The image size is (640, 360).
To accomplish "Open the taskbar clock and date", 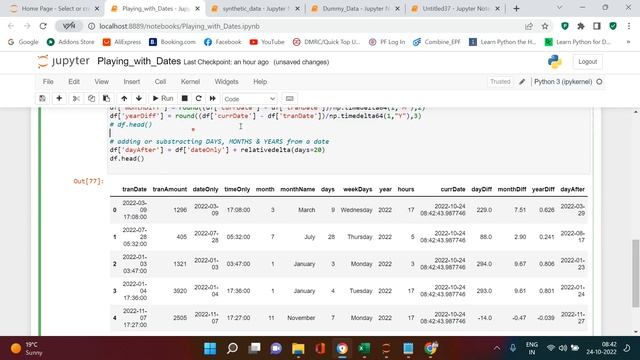I will click(x=601, y=348).
